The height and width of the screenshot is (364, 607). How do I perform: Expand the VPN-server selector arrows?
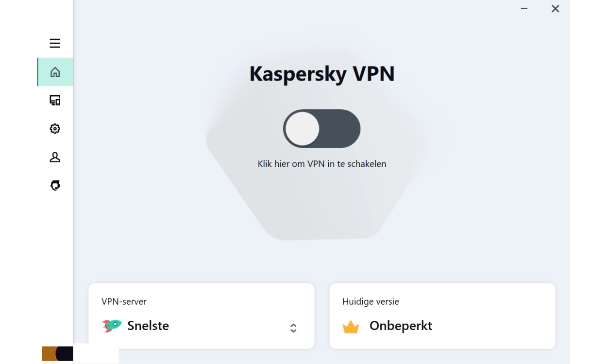click(x=293, y=328)
